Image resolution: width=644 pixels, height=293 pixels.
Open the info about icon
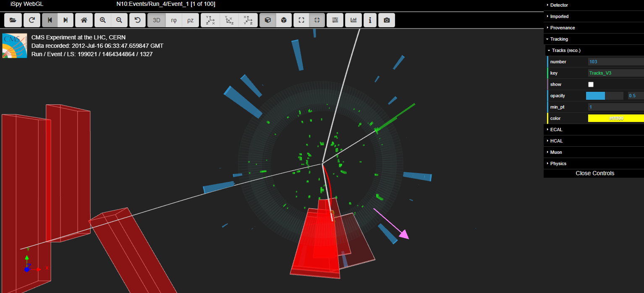(x=370, y=20)
